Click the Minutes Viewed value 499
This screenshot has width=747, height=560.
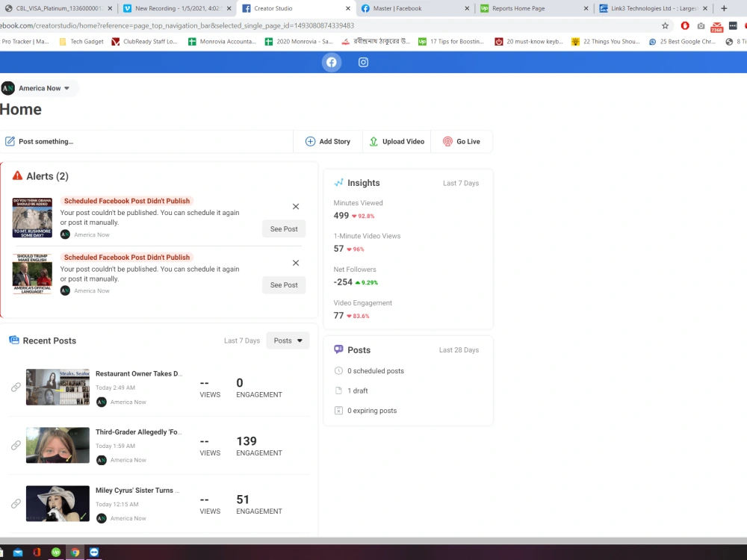click(341, 216)
